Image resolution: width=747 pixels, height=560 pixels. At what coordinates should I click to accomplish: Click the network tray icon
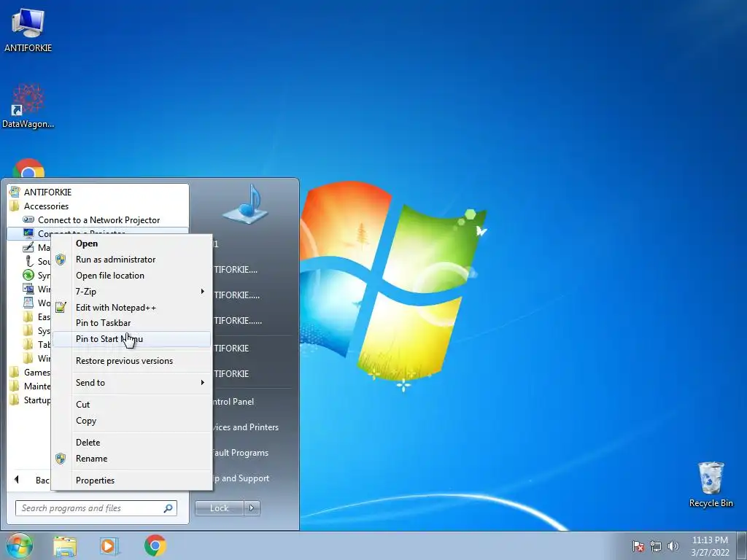point(656,546)
